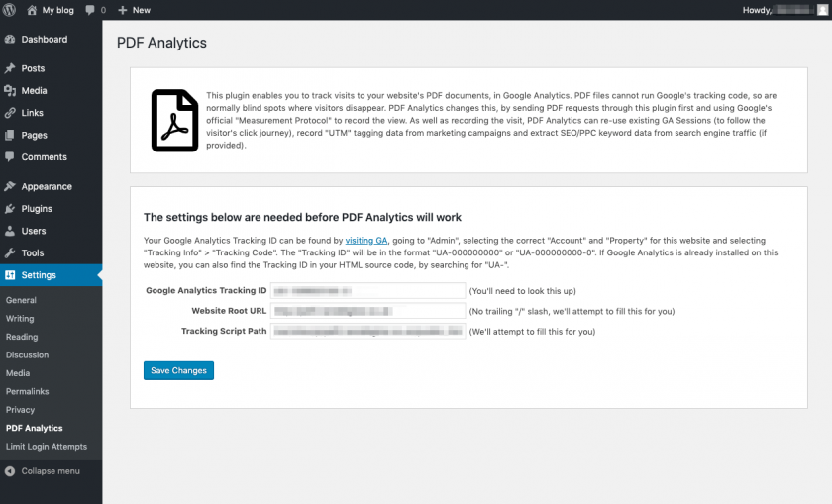Open My blog home icon link
Screen dimensions: 832x504
pyautogui.click(x=33, y=10)
